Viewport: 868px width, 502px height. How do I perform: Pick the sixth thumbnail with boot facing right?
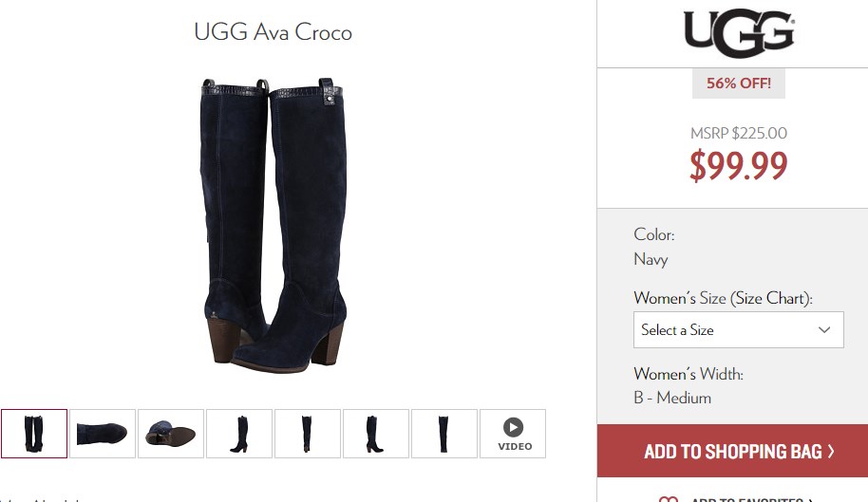click(376, 434)
